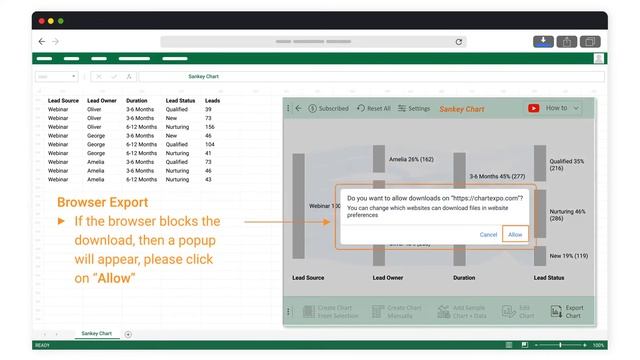Expand the How to dropdown chevron

[x=576, y=108]
